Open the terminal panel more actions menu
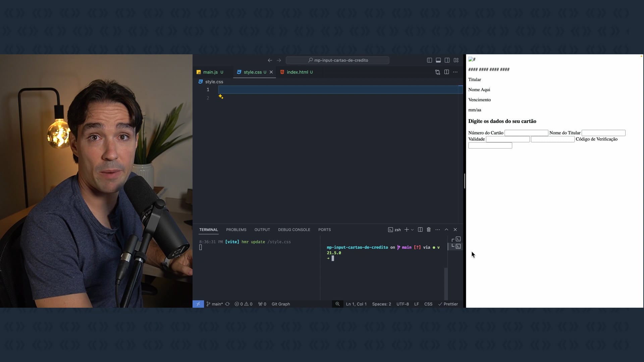This screenshot has width=644, height=362. 438,230
